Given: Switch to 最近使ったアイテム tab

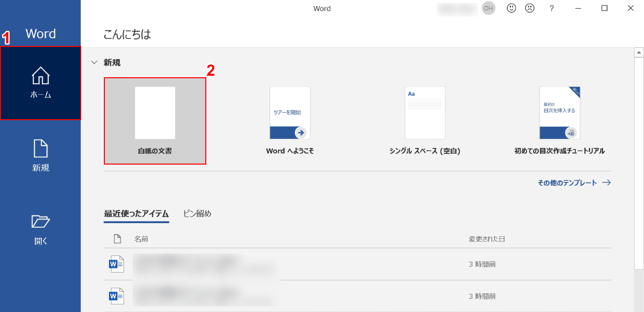Looking at the screenshot, I should [136, 214].
